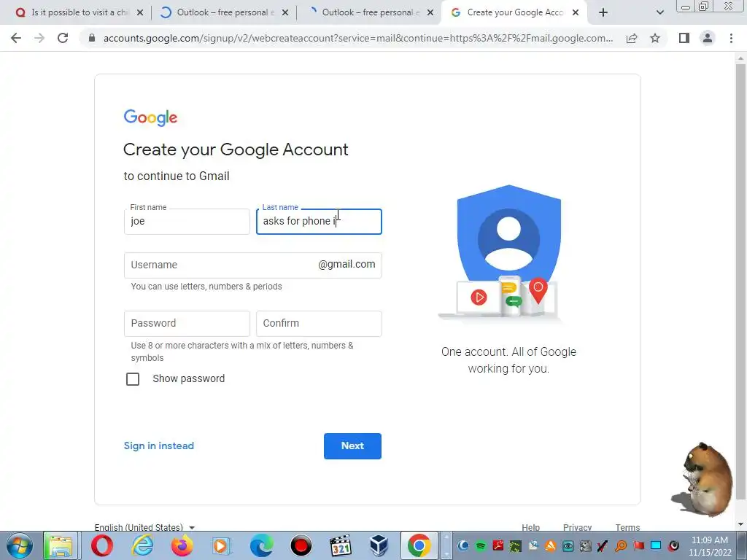Click into the Username field

tap(253, 265)
